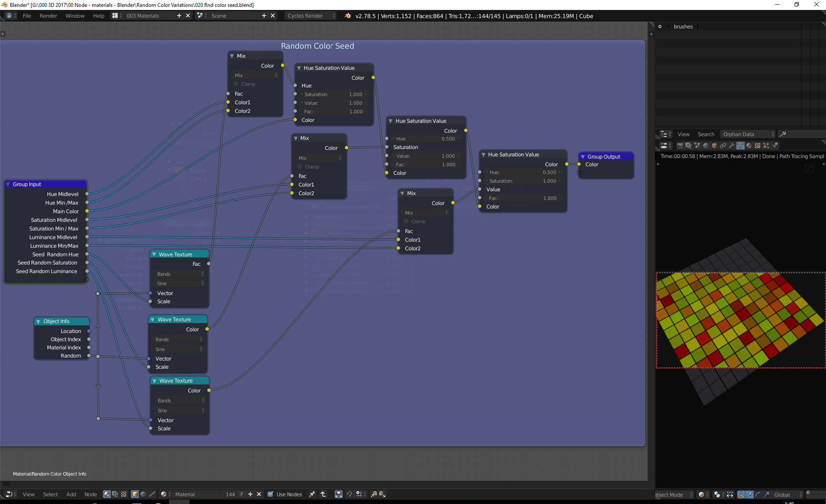
Task: Collapse the Group Input node
Action: click(x=8, y=184)
